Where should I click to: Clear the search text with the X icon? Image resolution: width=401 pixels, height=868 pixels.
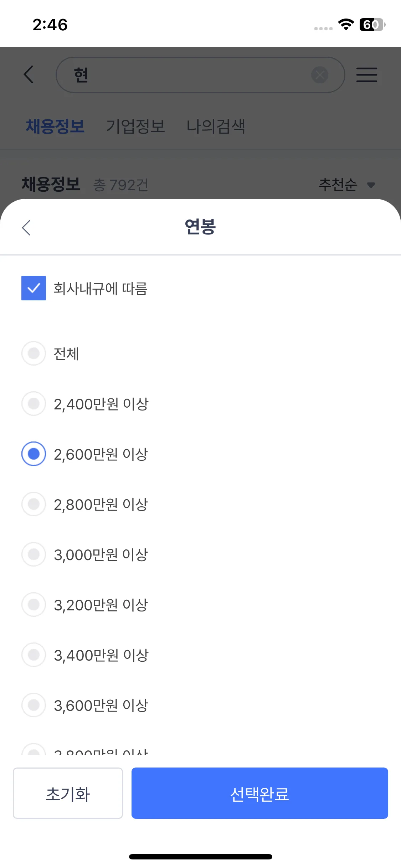click(320, 75)
